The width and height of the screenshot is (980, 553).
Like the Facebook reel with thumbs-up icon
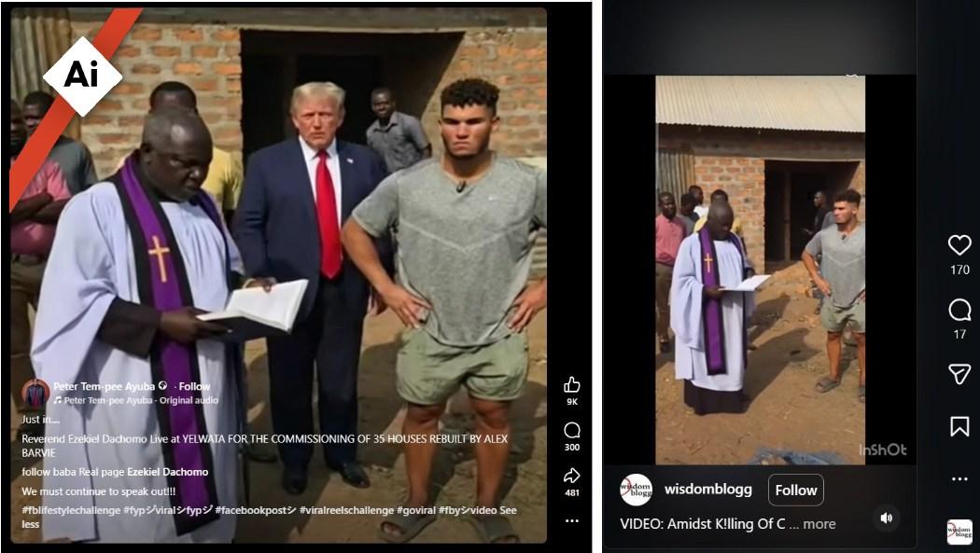(x=572, y=384)
